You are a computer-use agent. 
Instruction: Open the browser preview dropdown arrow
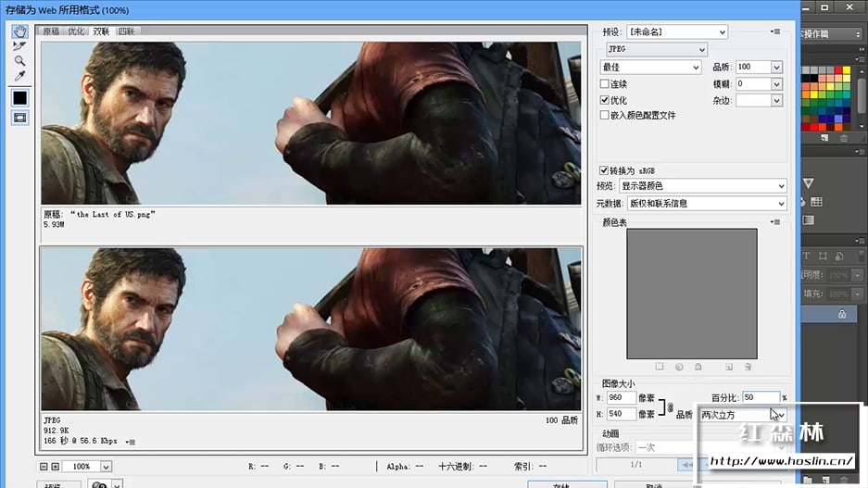coord(117,484)
